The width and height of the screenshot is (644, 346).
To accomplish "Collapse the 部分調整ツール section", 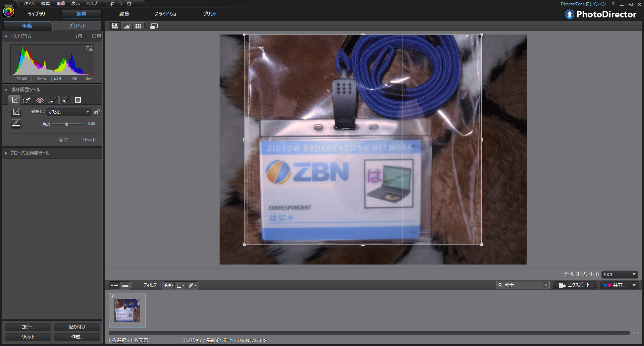I will [x=6, y=90].
